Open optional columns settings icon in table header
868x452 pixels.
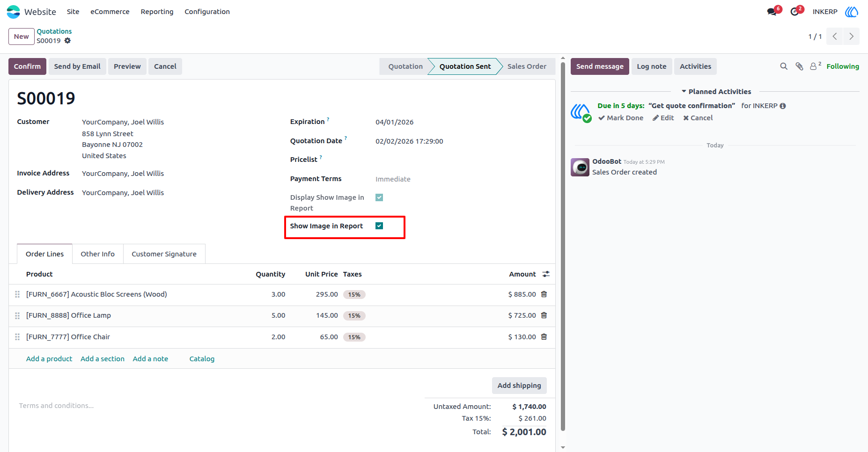click(x=546, y=274)
